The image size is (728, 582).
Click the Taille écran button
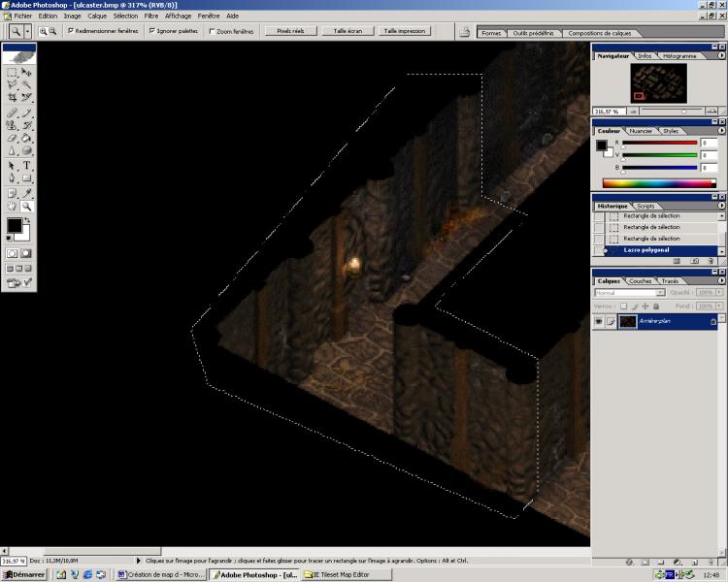point(347,31)
